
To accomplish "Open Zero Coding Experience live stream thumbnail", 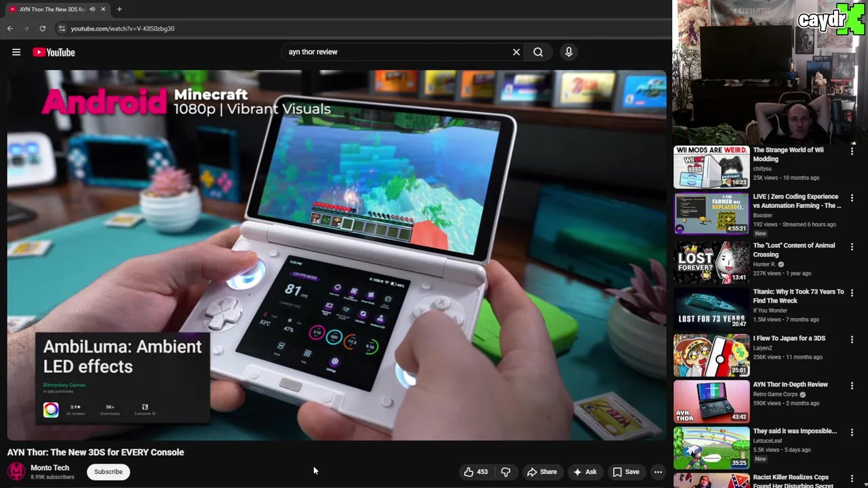I will click(711, 213).
